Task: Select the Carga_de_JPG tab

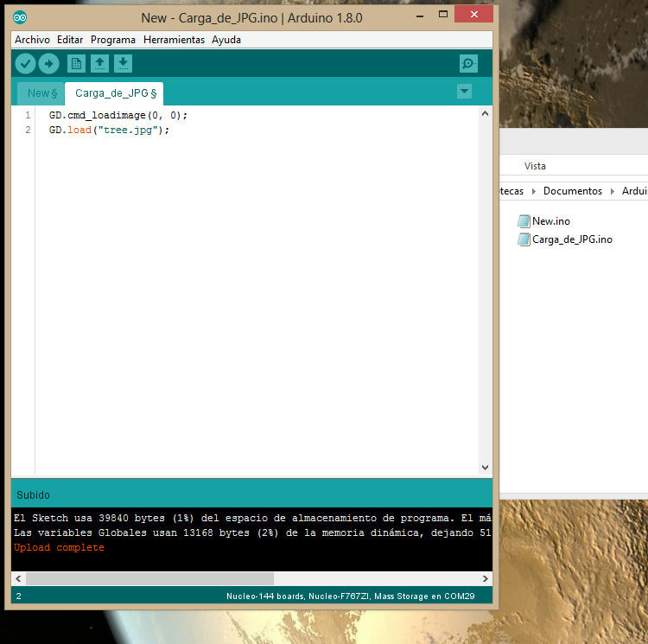Action: tap(114, 93)
